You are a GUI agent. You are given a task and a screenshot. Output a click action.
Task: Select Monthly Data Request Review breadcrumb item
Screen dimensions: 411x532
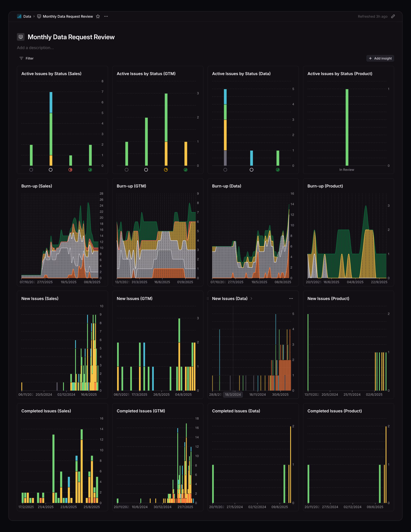tap(68, 16)
